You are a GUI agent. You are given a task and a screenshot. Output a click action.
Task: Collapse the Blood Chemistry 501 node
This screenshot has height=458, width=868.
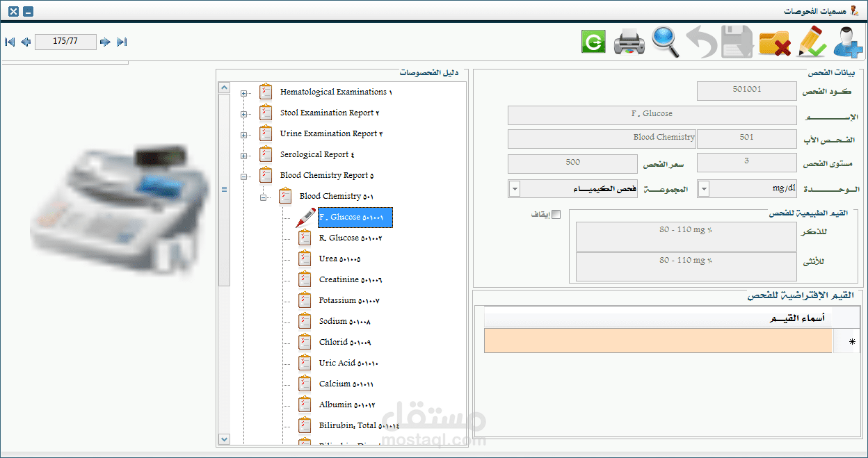[263, 198]
